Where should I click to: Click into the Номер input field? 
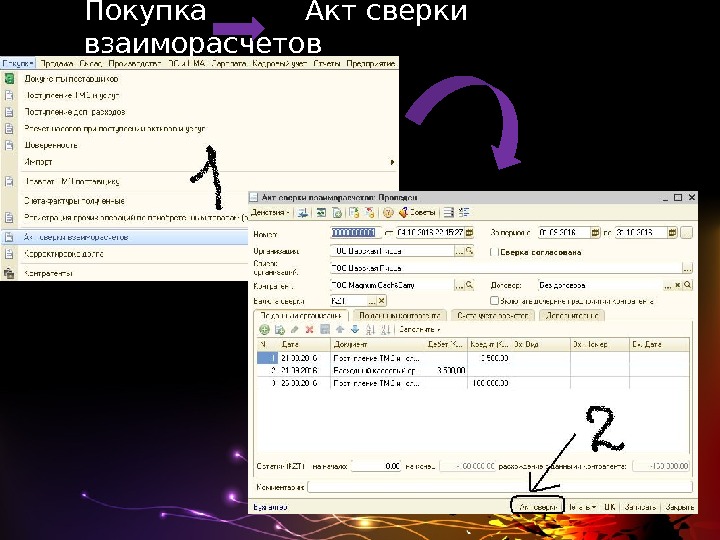[x=356, y=233]
